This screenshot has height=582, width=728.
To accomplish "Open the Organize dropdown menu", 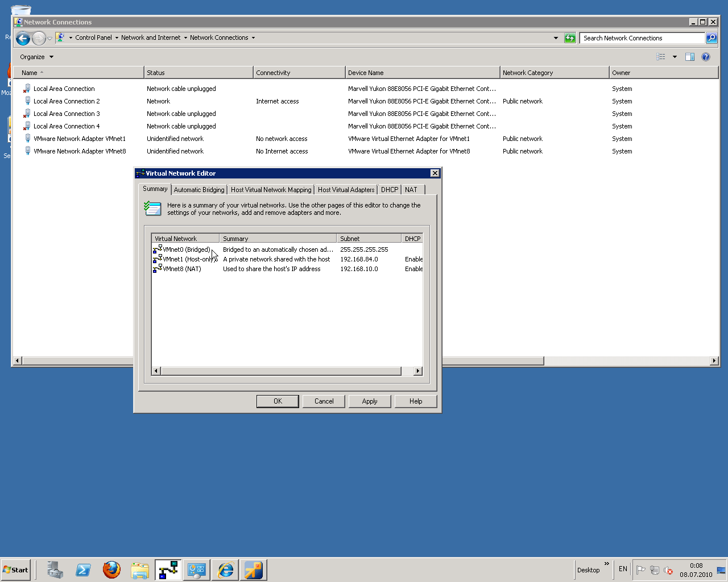I will click(x=36, y=57).
